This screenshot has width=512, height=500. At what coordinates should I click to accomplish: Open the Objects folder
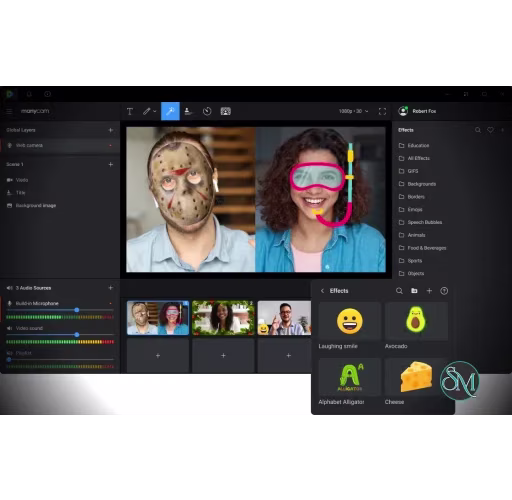tap(411, 274)
